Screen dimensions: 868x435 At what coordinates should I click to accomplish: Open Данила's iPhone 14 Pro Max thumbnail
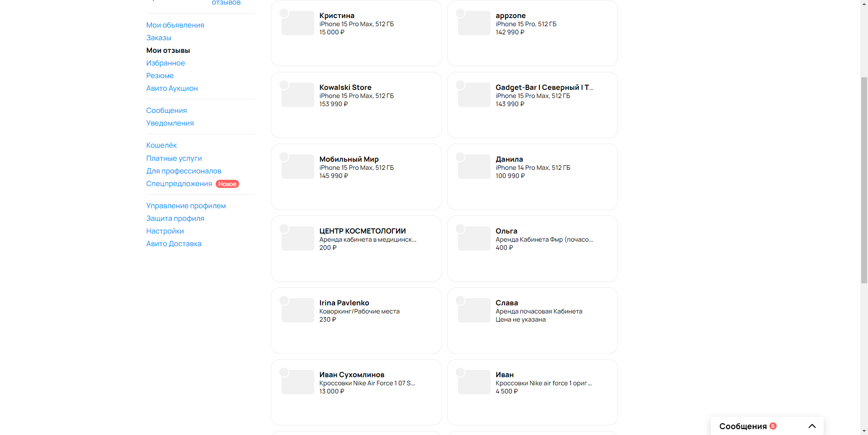474,167
